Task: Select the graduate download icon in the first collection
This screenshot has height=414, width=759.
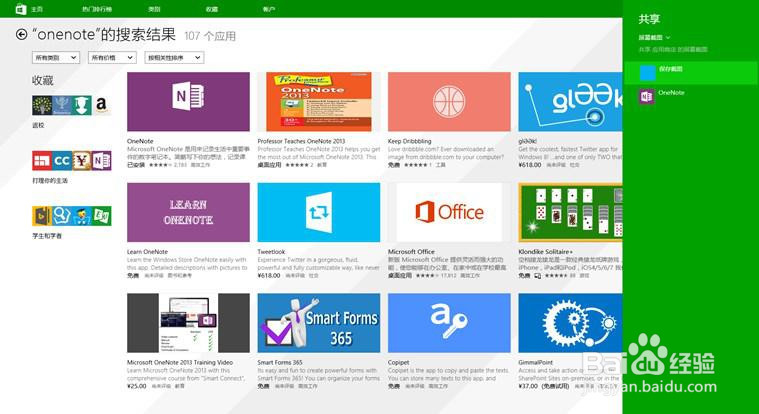Action: pos(82,105)
